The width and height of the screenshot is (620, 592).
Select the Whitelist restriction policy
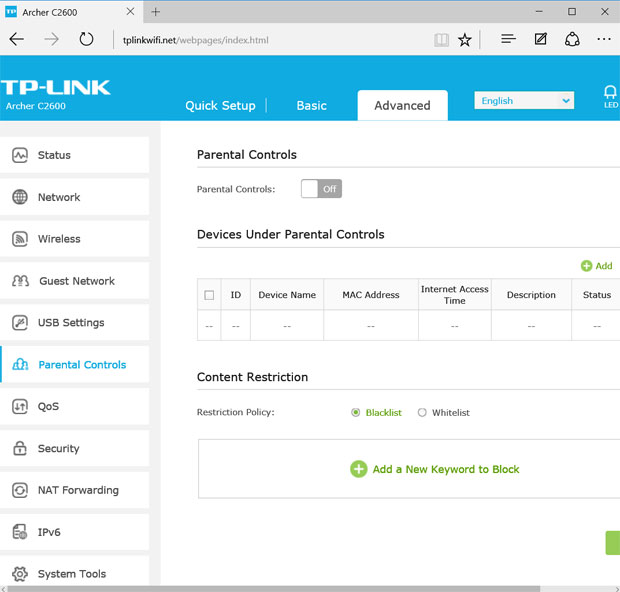click(422, 412)
